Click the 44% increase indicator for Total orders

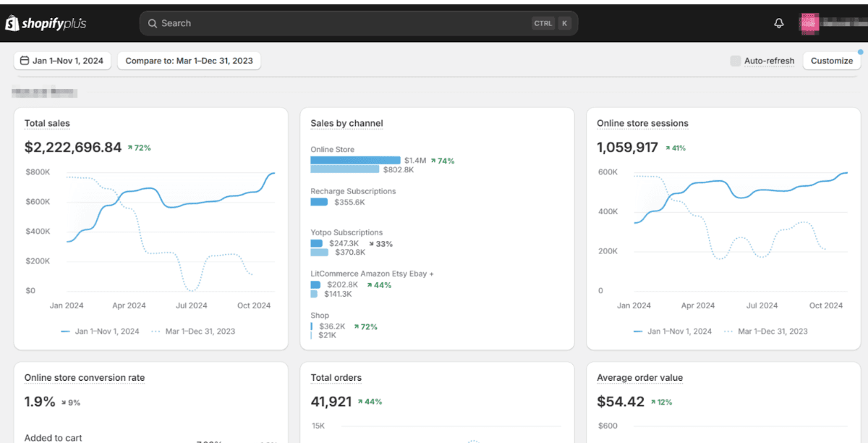click(370, 402)
